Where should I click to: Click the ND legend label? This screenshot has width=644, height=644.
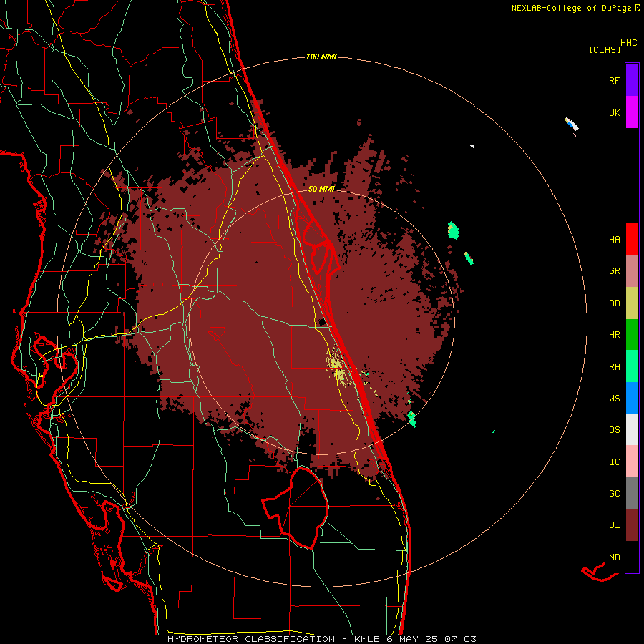pos(614,557)
